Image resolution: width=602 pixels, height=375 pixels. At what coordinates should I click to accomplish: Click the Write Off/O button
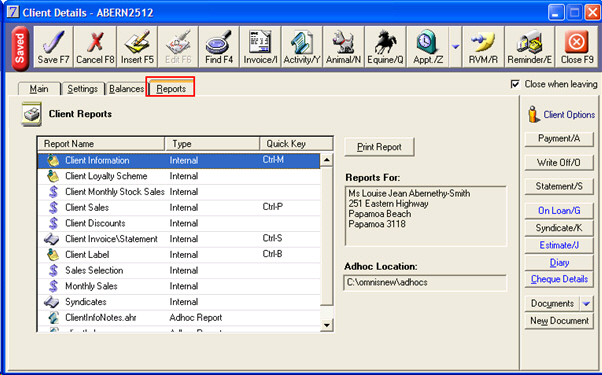559,163
